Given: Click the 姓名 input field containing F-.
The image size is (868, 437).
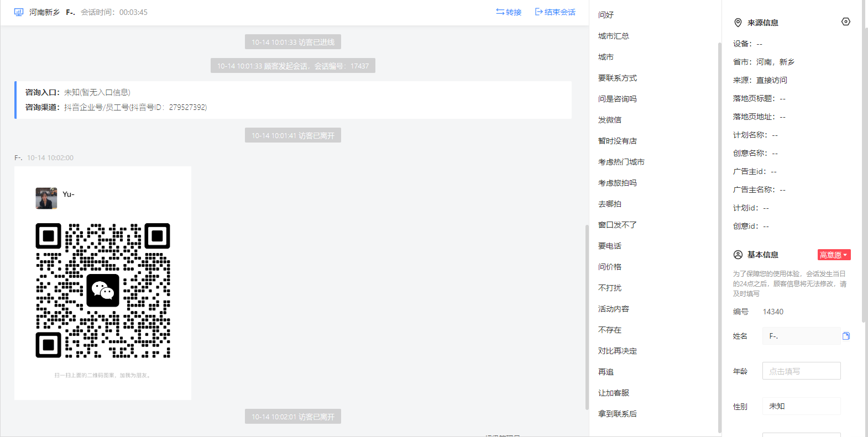Looking at the screenshot, I should pyautogui.click(x=801, y=336).
